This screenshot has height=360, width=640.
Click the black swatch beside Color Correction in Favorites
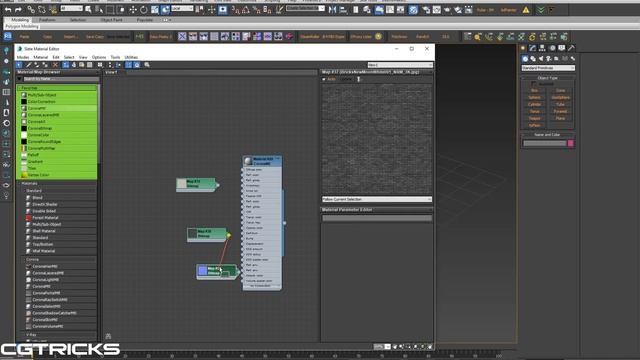tap(24, 102)
